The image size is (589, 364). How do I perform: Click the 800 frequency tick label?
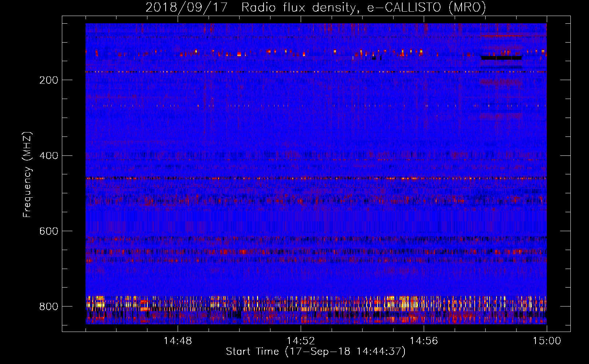click(x=49, y=306)
